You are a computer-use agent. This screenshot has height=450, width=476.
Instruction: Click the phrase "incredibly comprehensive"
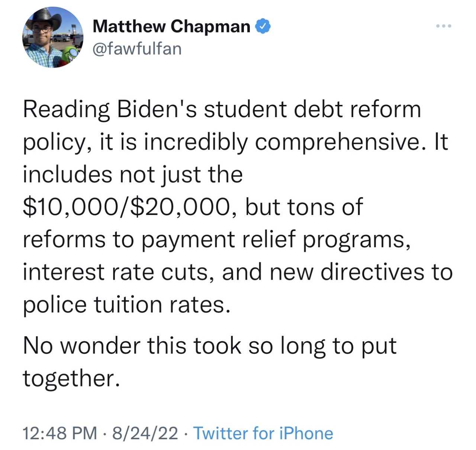[282, 142]
